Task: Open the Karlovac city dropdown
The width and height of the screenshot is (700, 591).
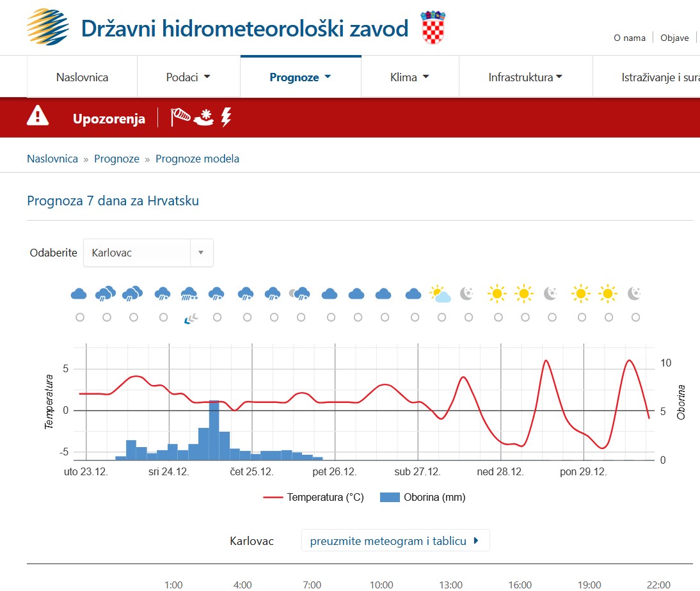Action: coord(148,253)
